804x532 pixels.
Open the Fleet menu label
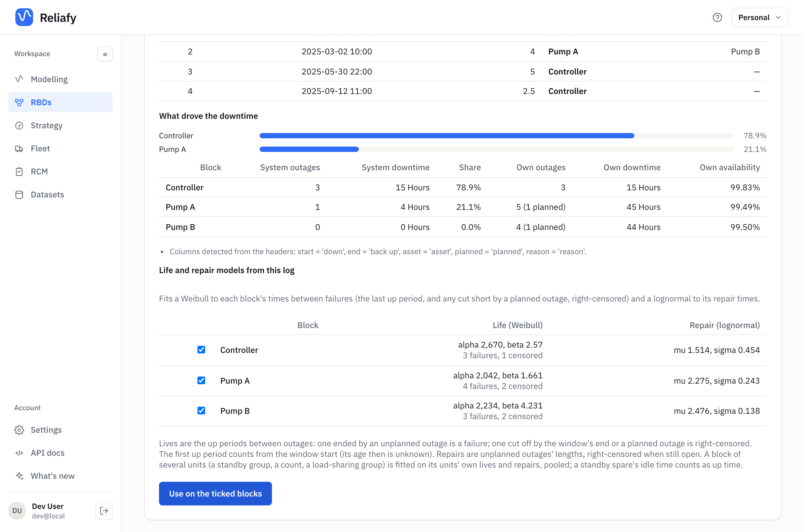coord(40,148)
